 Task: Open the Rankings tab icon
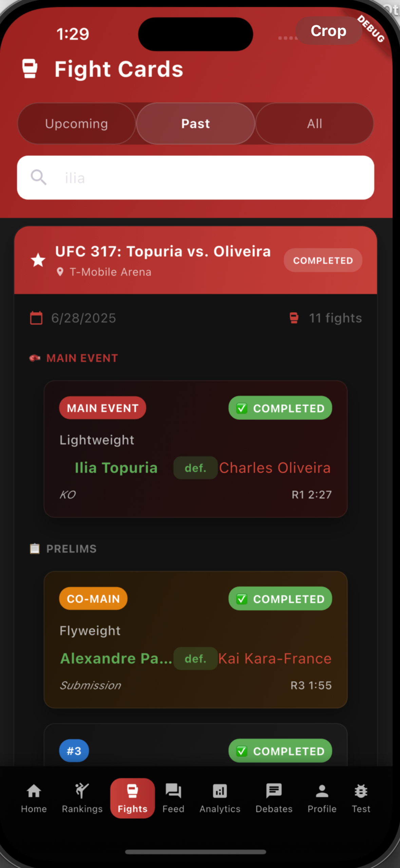pyautogui.click(x=82, y=791)
